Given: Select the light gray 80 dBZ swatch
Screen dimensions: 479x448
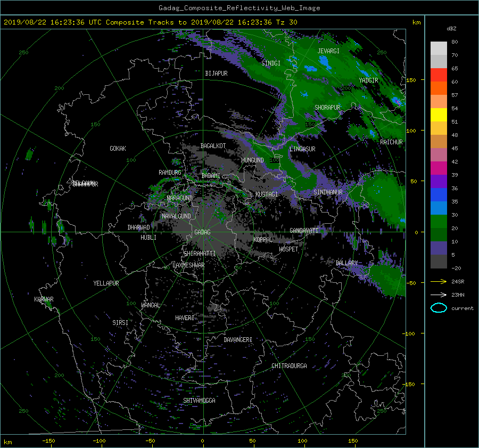Looking at the screenshot, I should (439, 48).
